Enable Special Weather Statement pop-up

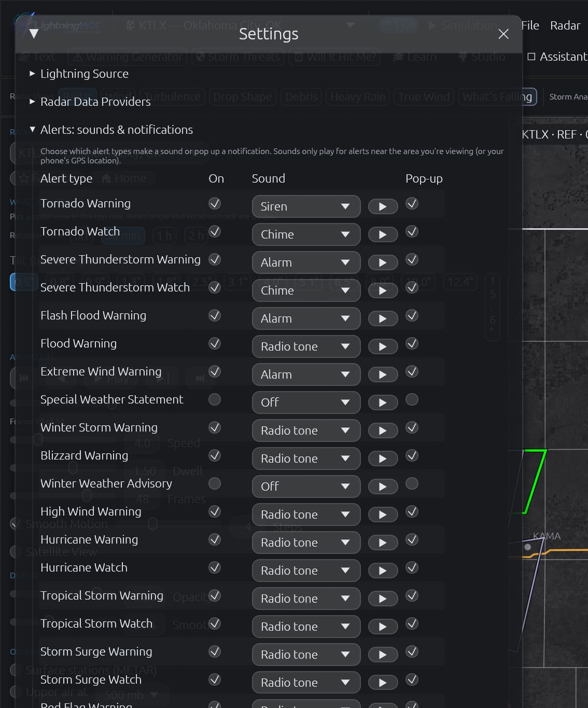pos(412,399)
